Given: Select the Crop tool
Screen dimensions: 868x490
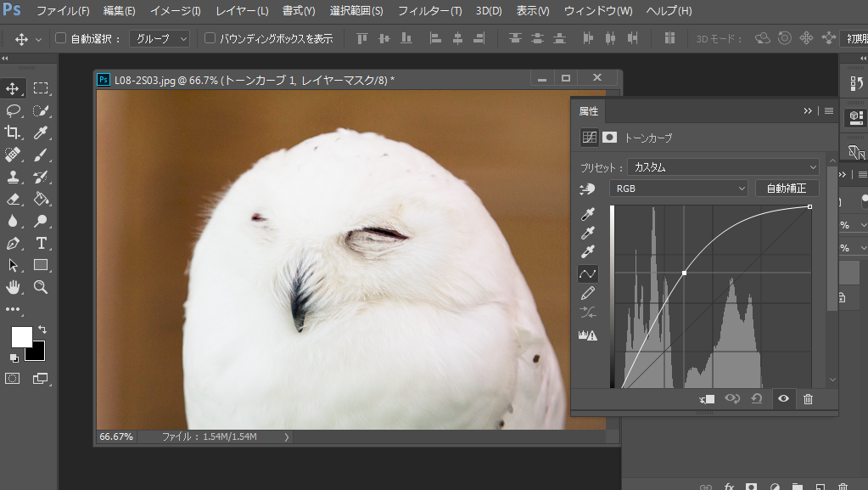Looking at the screenshot, I should tap(13, 132).
